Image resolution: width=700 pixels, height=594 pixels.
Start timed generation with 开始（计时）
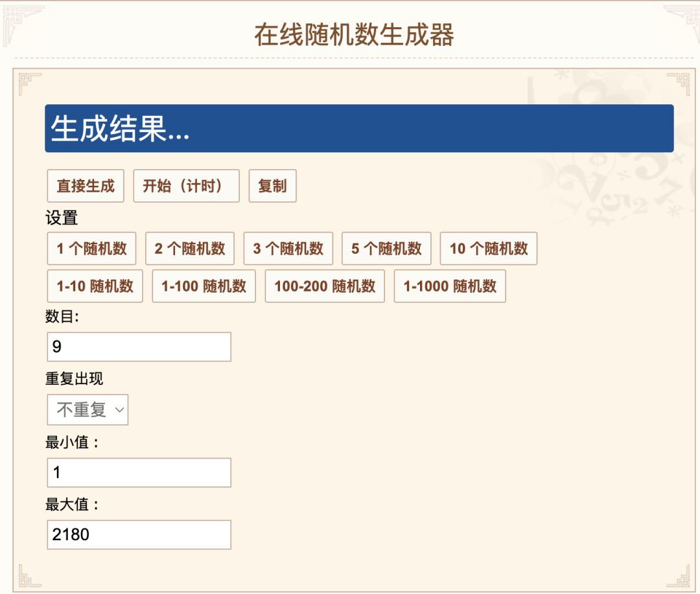point(186,186)
